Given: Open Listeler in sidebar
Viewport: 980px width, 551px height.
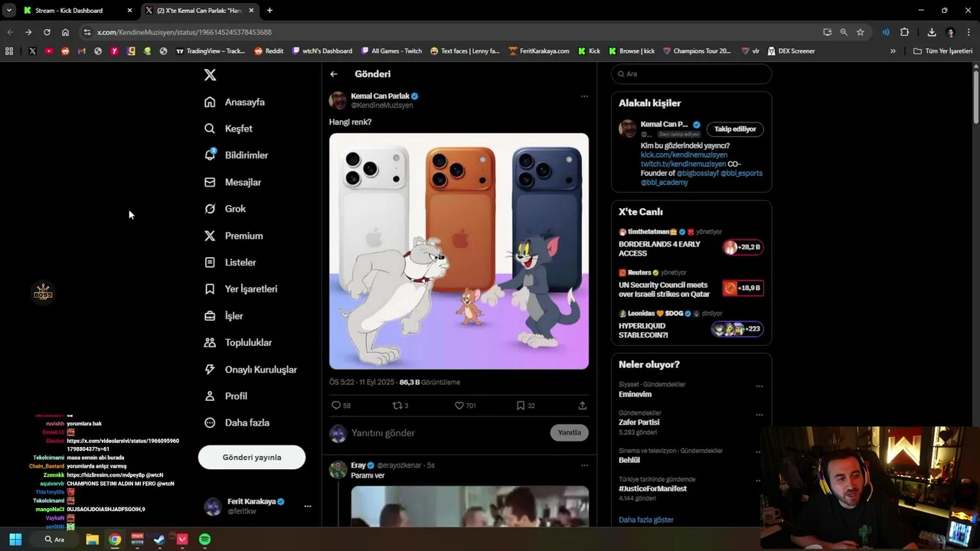Looking at the screenshot, I should pyautogui.click(x=230, y=262).
